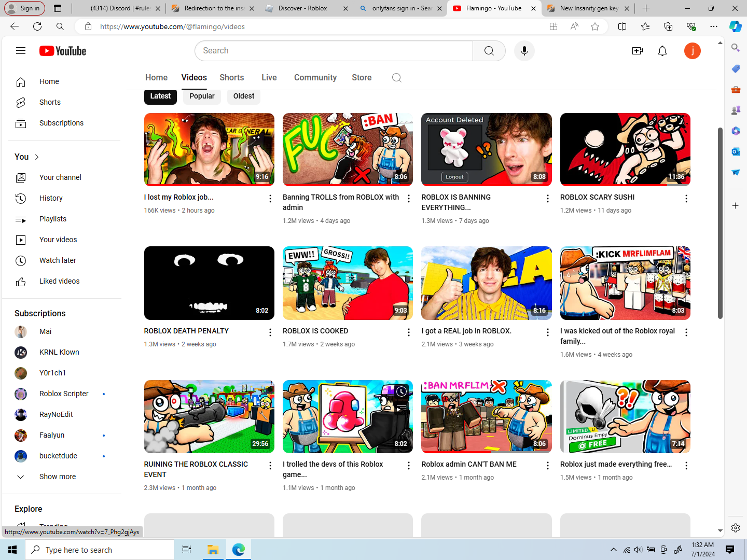Click the Watch later clock on the trolled devs thumbnail
Screen dimensions: 747x560
click(x=402, y=392)
